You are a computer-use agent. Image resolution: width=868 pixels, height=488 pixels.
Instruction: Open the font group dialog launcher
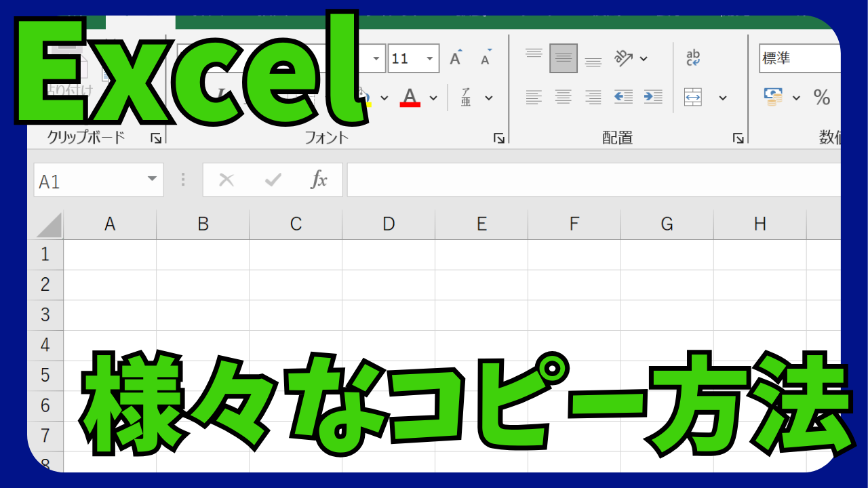pos(499,138)
